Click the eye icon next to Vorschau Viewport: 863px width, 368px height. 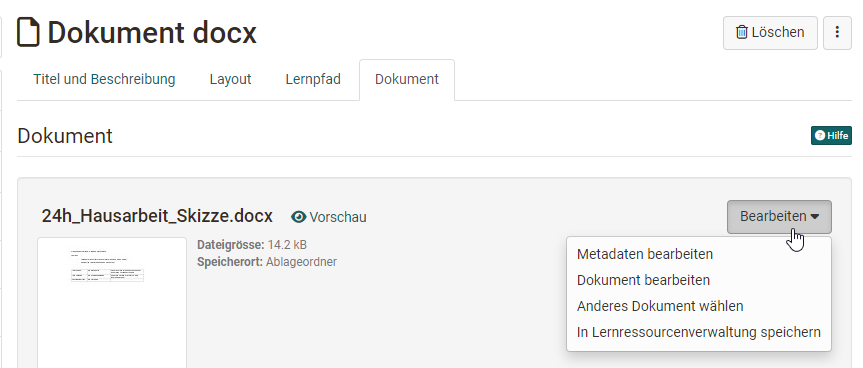coord(298,217)
